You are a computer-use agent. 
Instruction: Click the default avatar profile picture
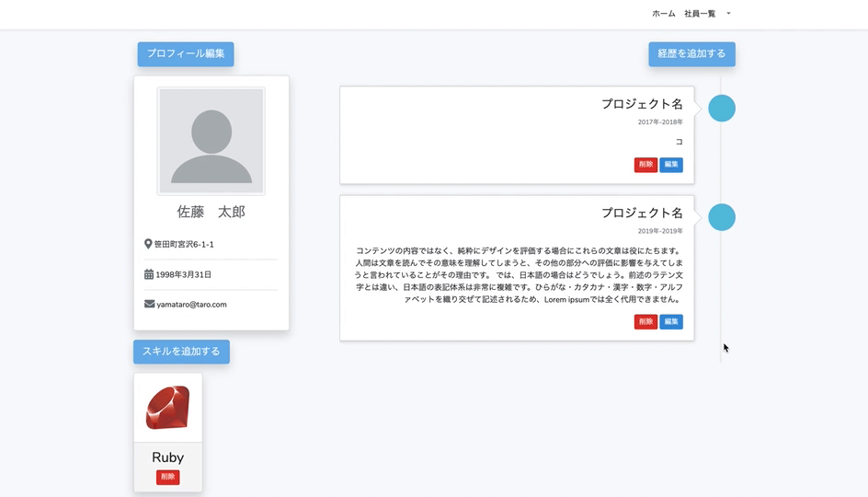211,141
